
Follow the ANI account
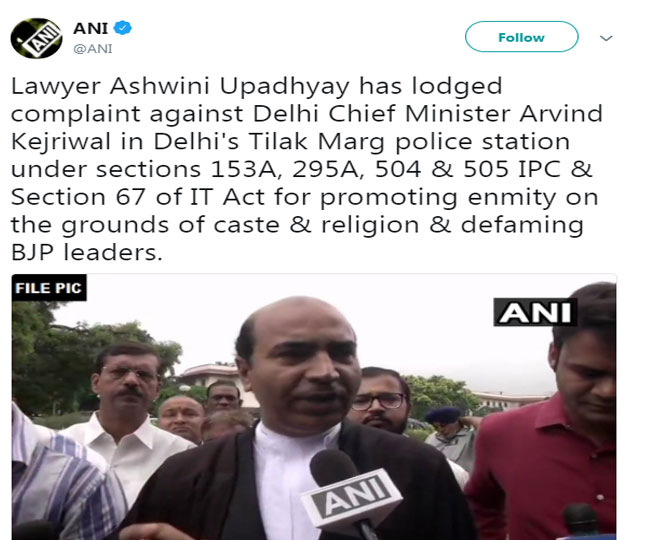(521, 37)
